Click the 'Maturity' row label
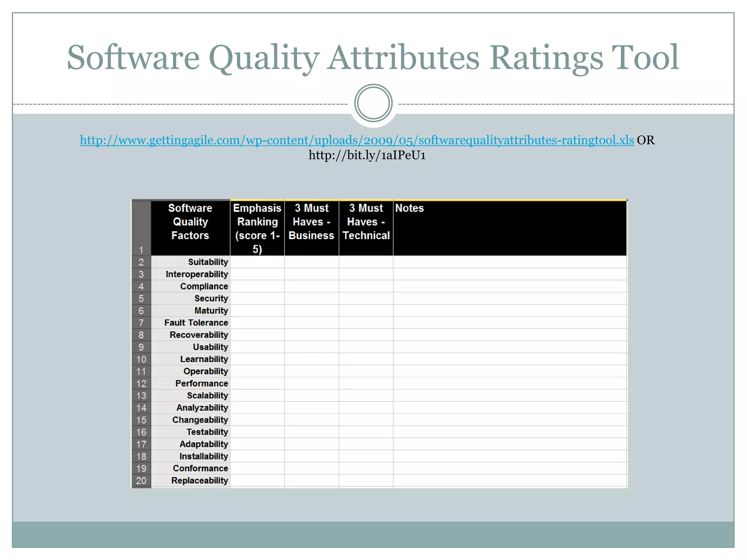Image resolution: width=747 pixels, height=560 pixels. point(211,311)
